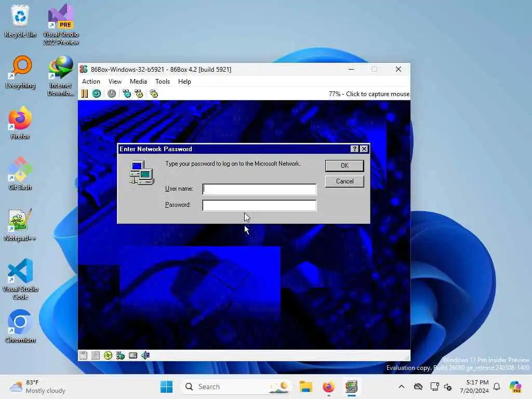Screen dimensions: 532x399
Task: Click network computers icon in password dialog
Action: tap(141, 172)
